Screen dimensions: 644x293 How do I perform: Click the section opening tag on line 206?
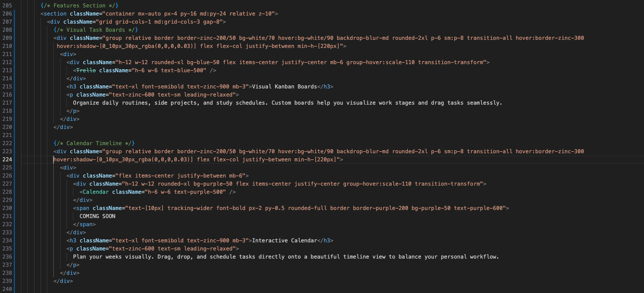pos(55,14)
